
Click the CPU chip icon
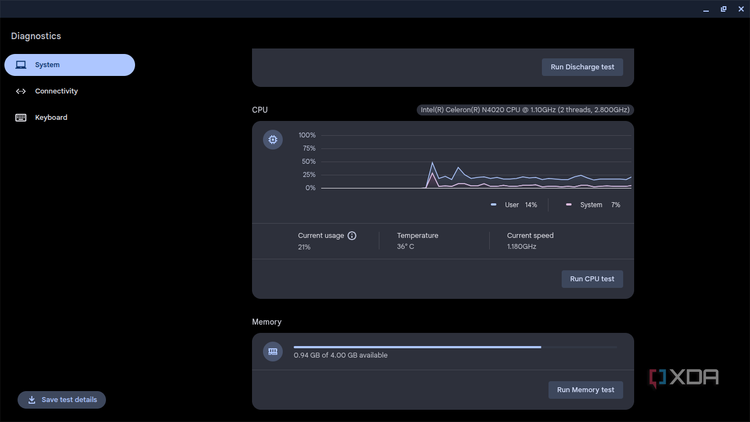[273, 140]
